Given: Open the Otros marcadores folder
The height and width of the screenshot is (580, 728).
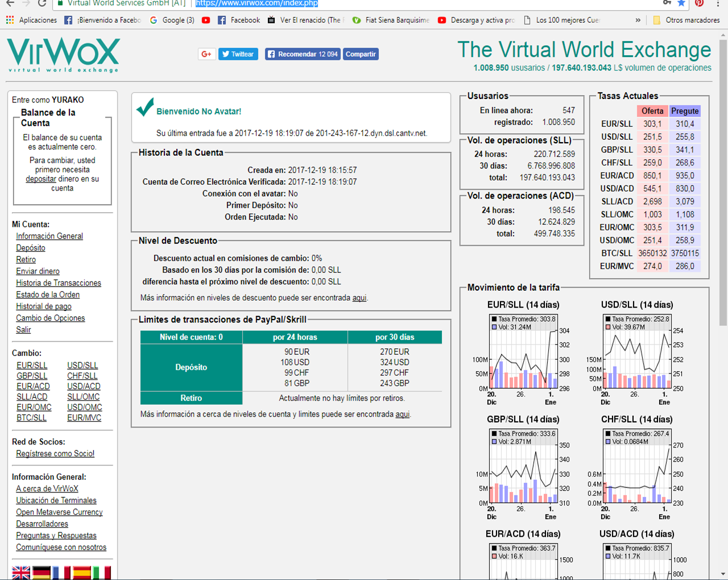Looking at the screenshot, I should point(686,20).
